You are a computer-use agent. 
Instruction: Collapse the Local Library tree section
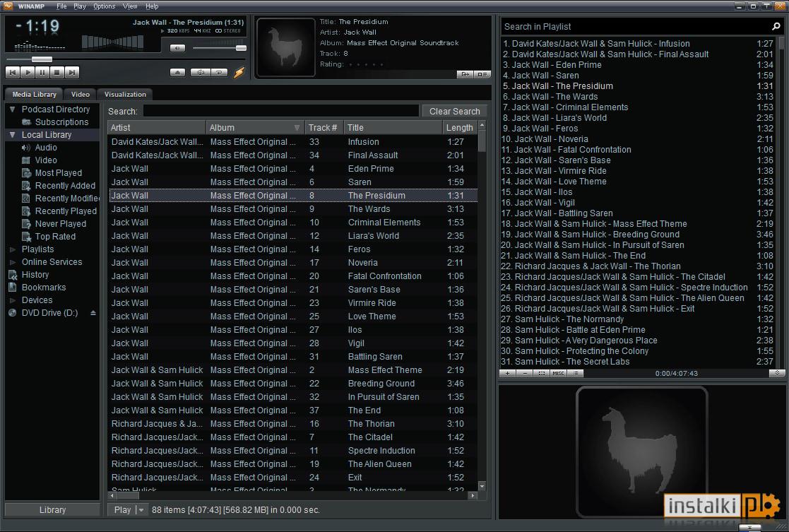click(13, 134)
